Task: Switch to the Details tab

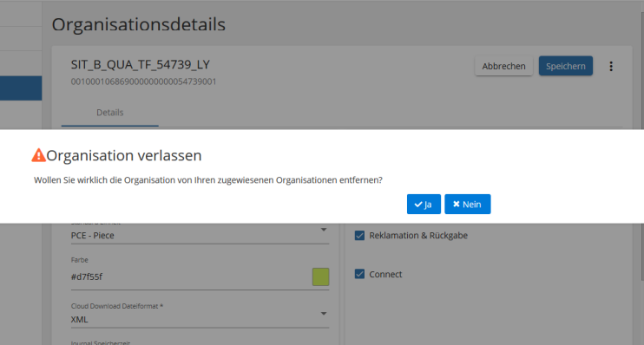Action: pos(109,113)
